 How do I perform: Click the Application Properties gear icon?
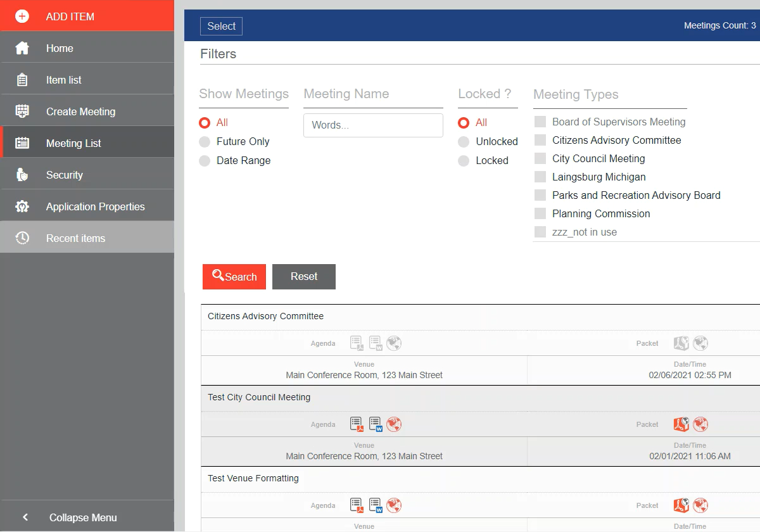(x=22, y=206)
